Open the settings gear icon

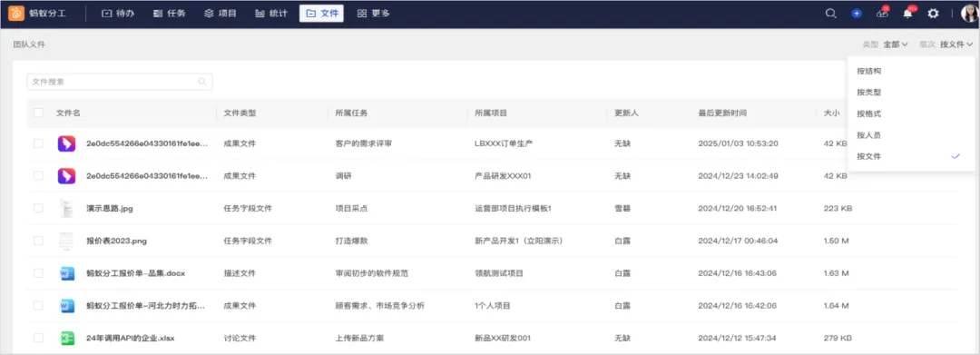point(933,13)
